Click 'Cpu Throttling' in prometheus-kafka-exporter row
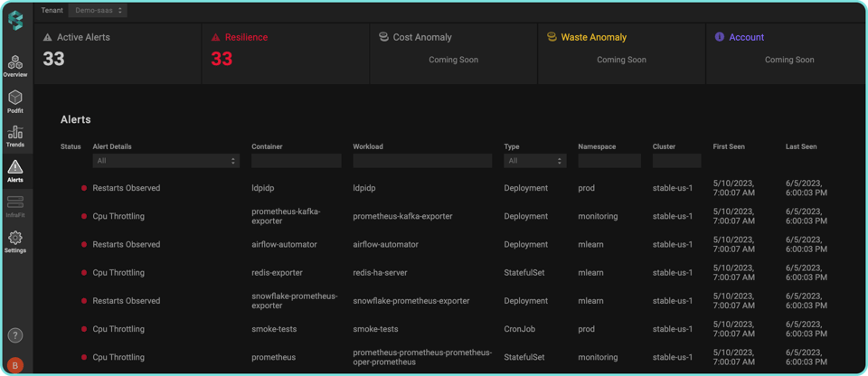This screenshot has width=868, height=376. pyautogui.click(x=118, y=217)
